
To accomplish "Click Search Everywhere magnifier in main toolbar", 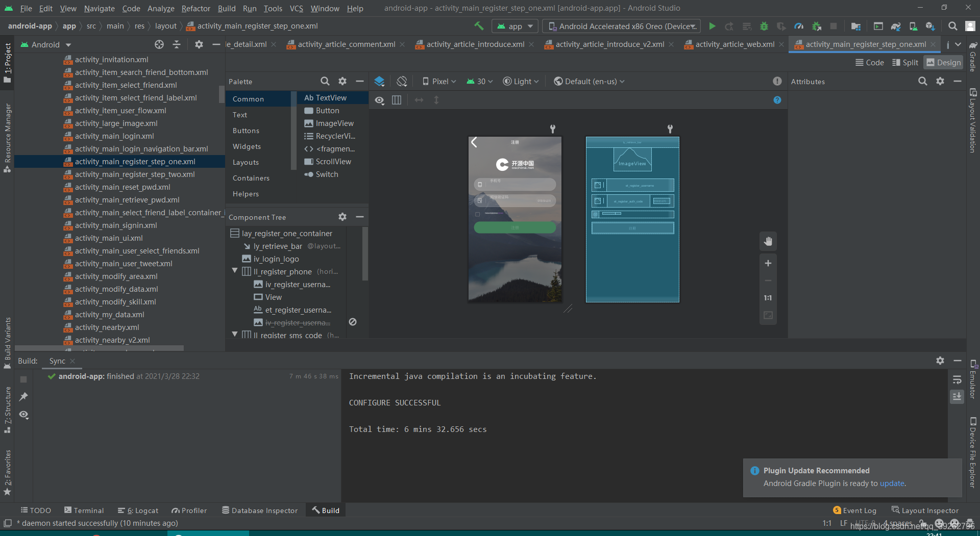I will (952, 26).
